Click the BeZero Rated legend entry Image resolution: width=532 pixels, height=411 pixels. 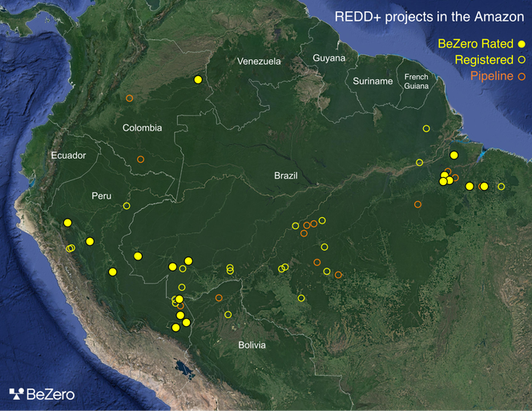[482, 44]
